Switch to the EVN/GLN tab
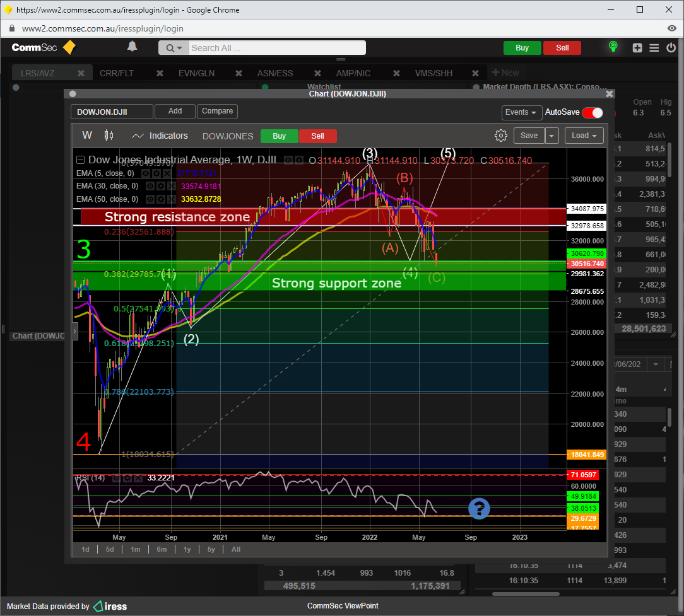The image size is (684, 616). pyautogui.click(x=196, y=73)
